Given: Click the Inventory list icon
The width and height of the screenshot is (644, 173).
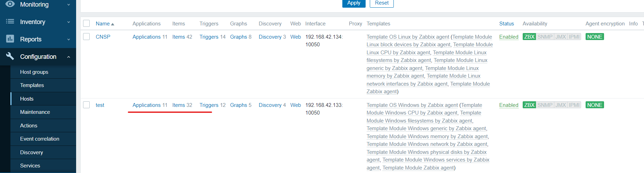Looking at the screenshot, I should (x=10, y=22).
